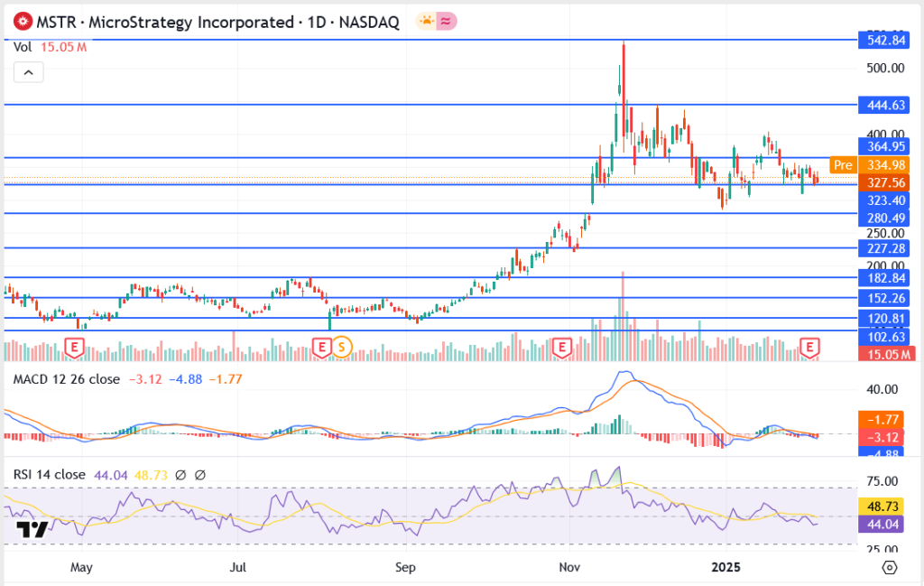Image resolution: width=924 pixels, height=586 pixels.
Task: Open the chart settings hexagon icon
Action: [890, 567]
